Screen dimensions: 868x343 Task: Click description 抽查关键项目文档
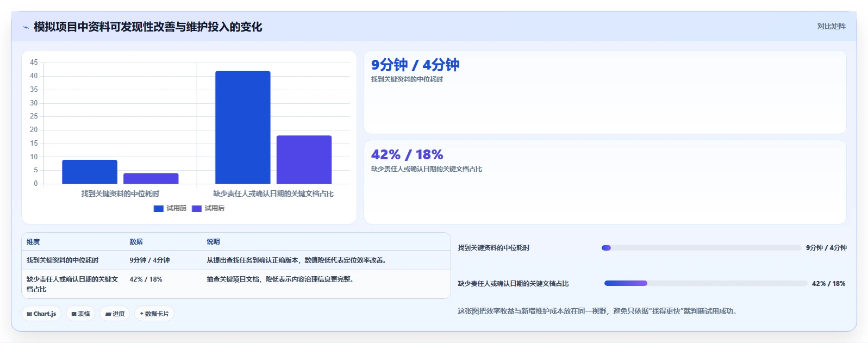point(281,279)
